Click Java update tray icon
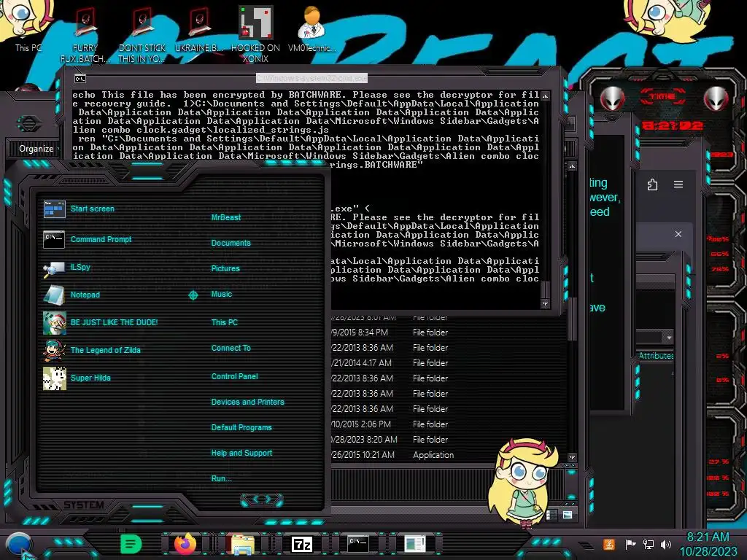The image size is (747, 560). pos(609,544)
